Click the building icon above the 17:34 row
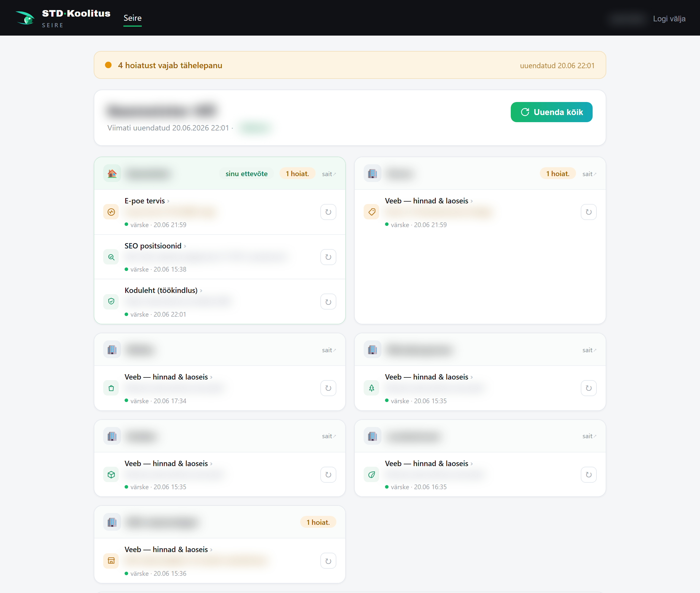The height and width of the screenshot is (593, 700). coord(112,350)
